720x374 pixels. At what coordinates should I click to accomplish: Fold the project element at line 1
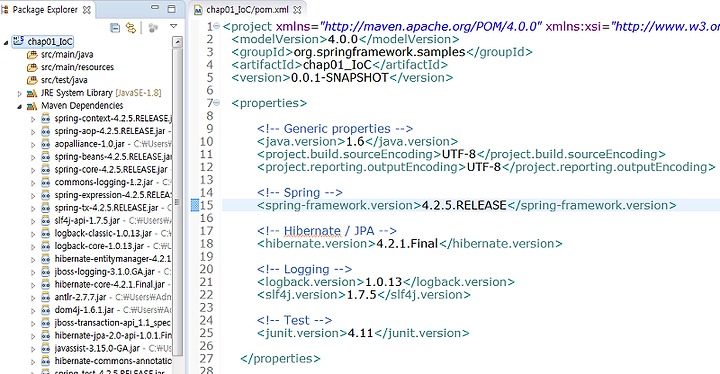pos(217,26)
